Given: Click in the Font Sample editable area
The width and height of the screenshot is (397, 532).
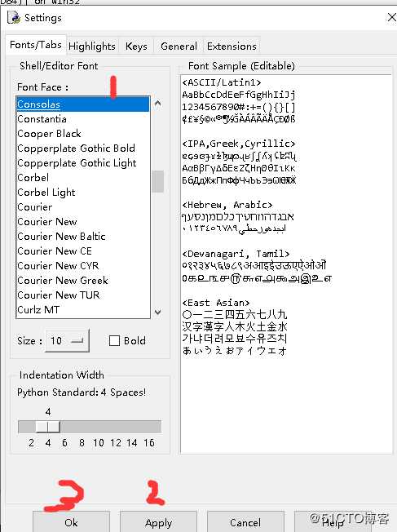Looking at the screenshot, I should (286, 264).
